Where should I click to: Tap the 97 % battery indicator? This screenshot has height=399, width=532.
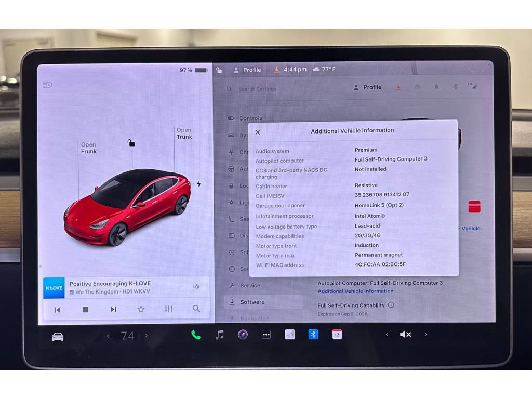(x=193, y=70)
